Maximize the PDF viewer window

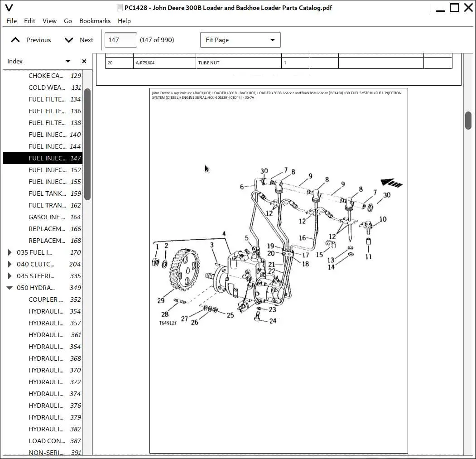[454, 8]
